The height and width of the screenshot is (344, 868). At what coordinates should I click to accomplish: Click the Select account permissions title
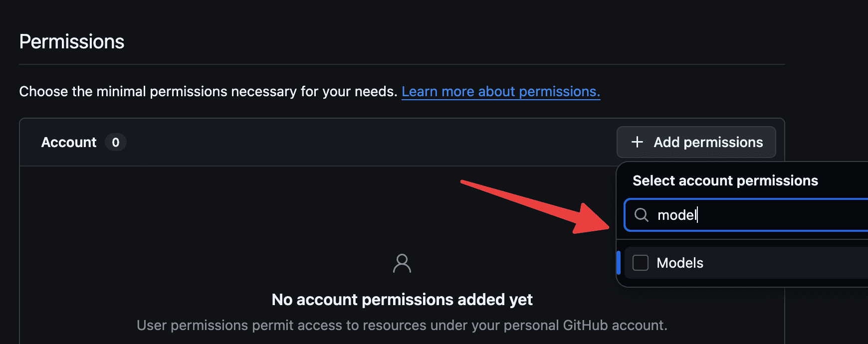[x=725, y=180]
